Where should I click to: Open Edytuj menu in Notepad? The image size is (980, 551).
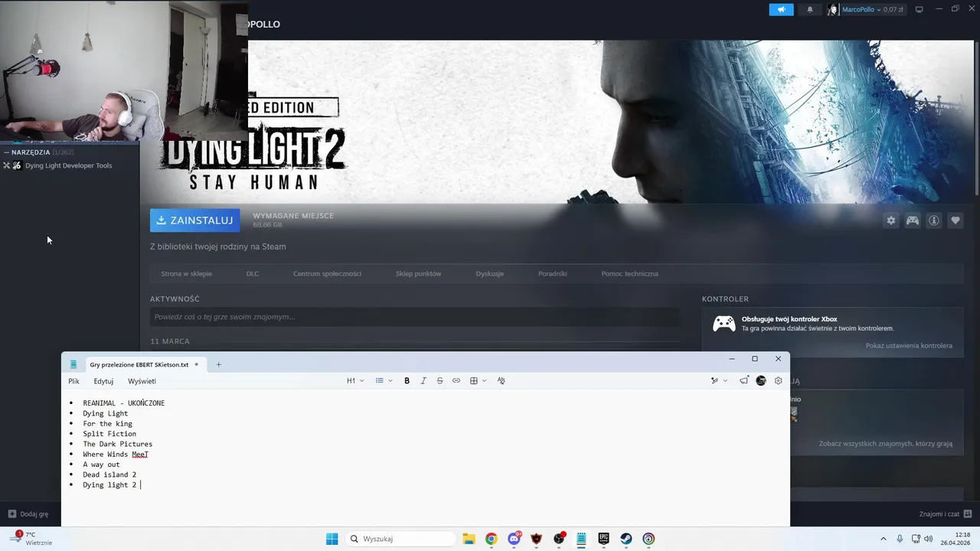[103, 381]
